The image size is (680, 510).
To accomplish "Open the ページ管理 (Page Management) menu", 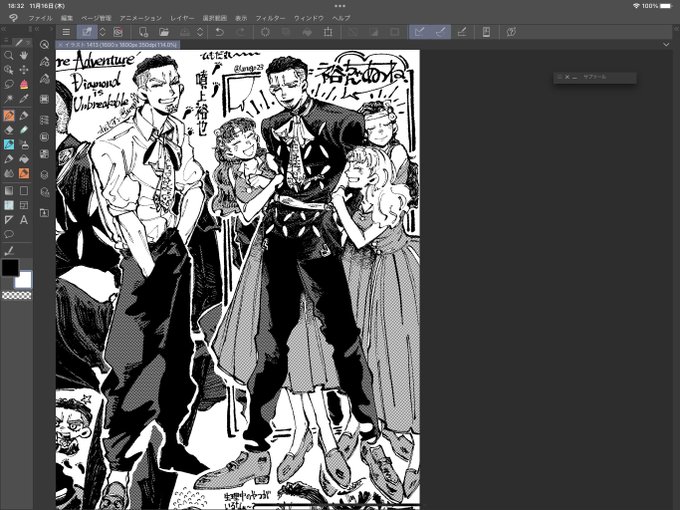I will click(96, 18).
